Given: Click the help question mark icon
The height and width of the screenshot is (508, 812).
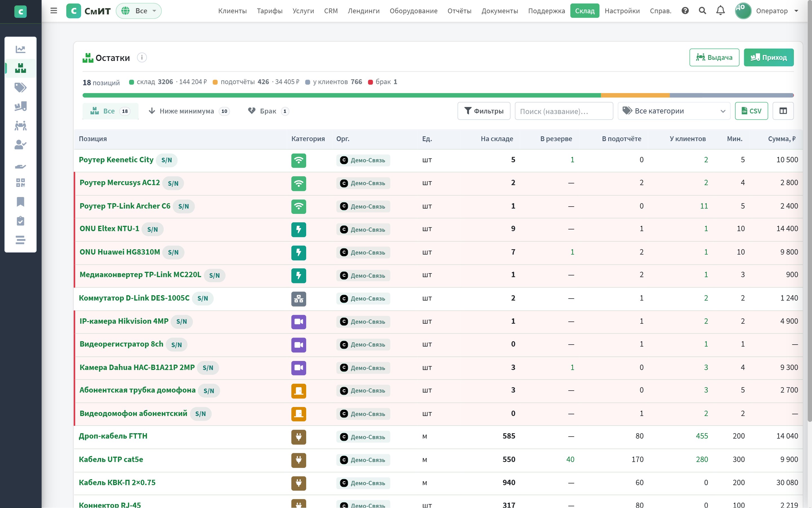Looking at the screenshot, I should (685, 11).
